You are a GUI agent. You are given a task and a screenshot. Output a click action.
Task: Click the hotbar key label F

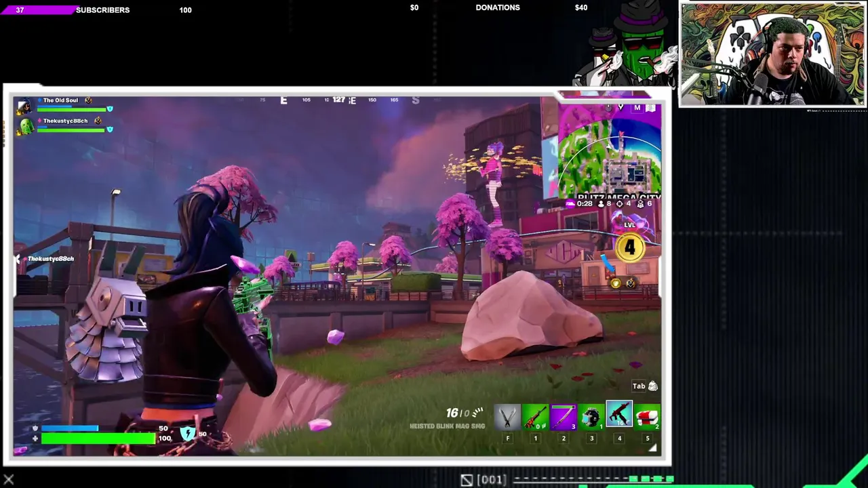507,439
